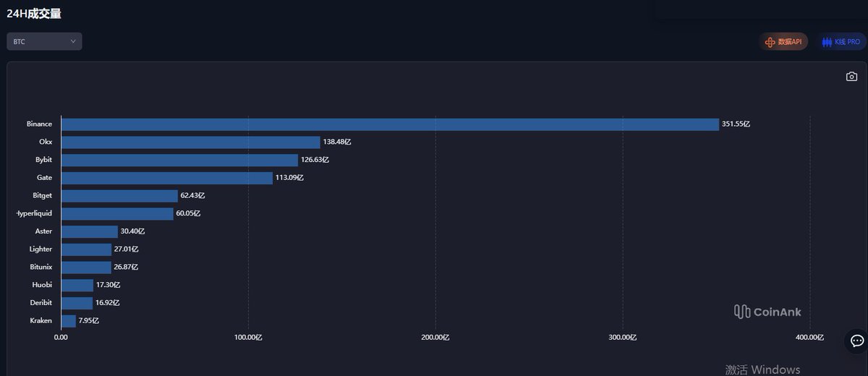Open the chat support bubble
This screenshot has width=868, height=376.
point(857,341)
